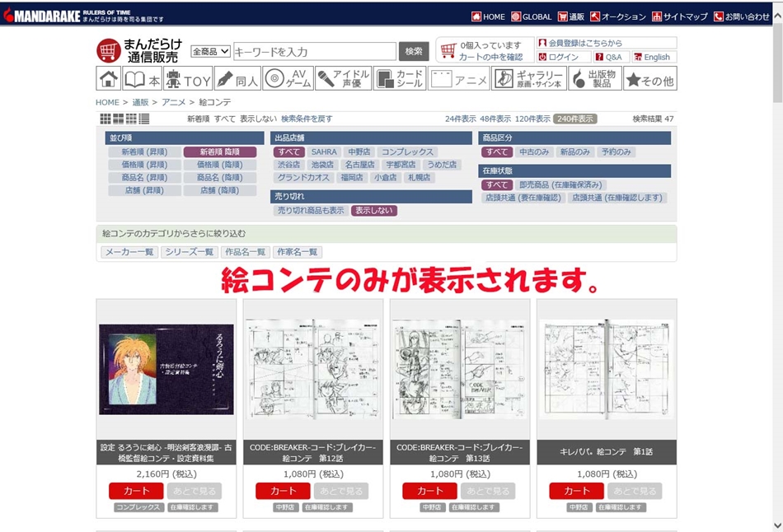
Task: Open the GLOBAL site link
Action: pos(532,16)
